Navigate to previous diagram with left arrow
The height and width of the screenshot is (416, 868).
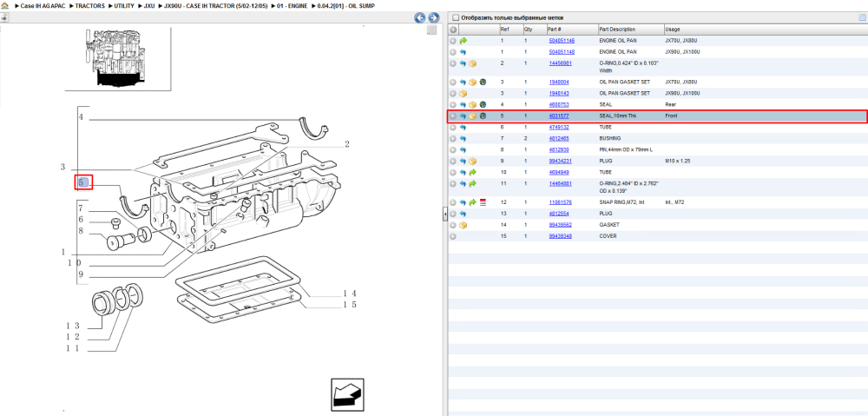(x=420, y=17)
